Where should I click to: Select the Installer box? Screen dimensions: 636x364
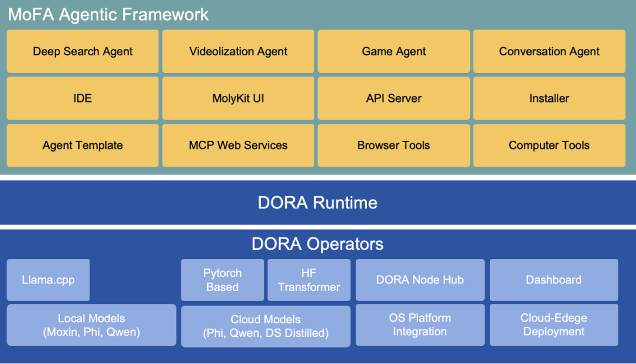(549, 98)
